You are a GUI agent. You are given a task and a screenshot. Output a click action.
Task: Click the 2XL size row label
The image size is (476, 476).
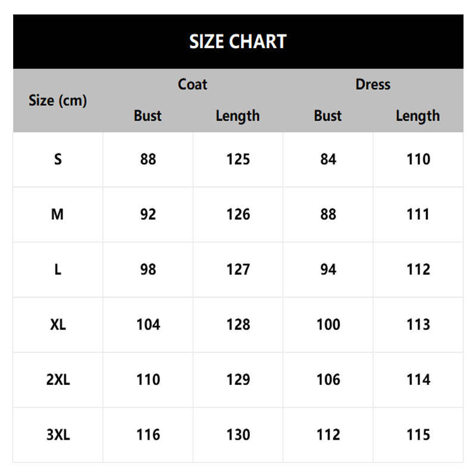pos(58,380)
